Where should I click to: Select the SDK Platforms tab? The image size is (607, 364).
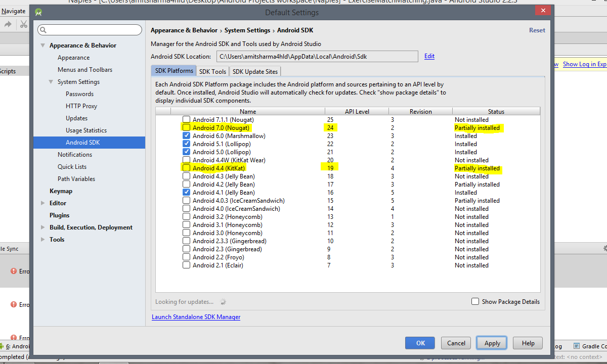coord(174,71)
